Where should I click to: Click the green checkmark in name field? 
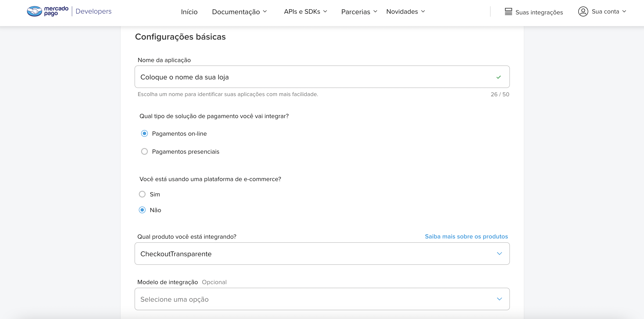[498, 77]
